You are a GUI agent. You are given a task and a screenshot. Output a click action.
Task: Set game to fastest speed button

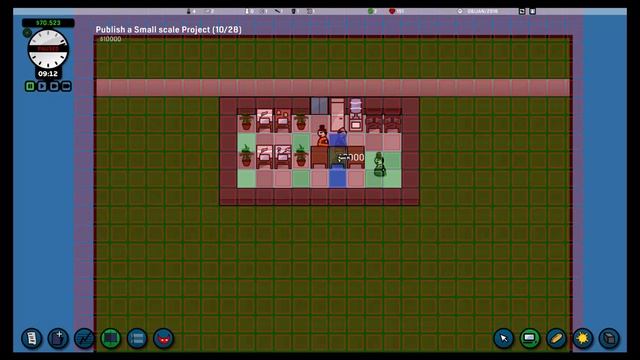(66, 86)
